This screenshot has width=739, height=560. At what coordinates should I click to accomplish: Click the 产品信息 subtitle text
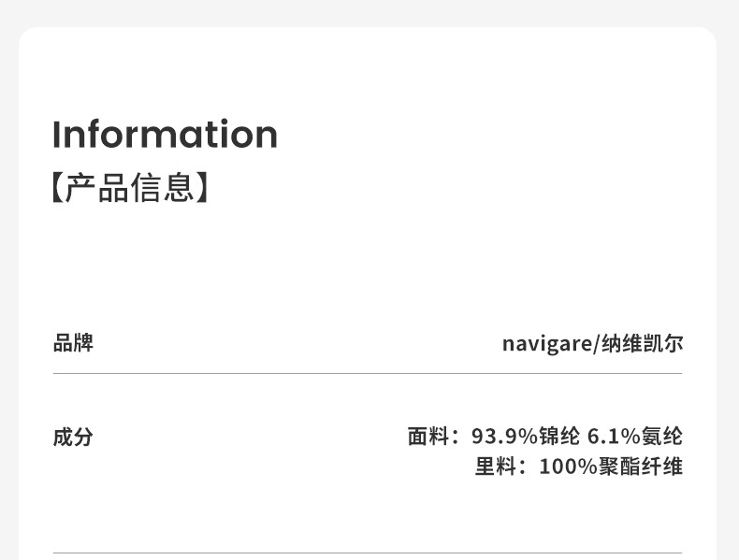130,188
